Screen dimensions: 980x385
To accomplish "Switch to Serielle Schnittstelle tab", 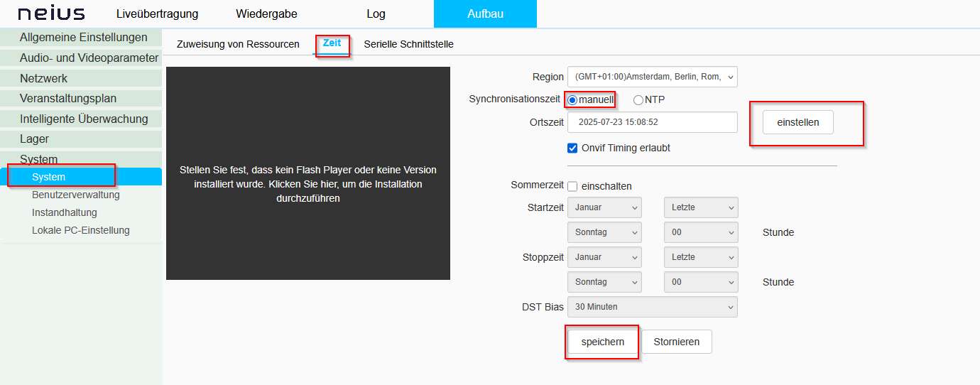I will point(408,44).
